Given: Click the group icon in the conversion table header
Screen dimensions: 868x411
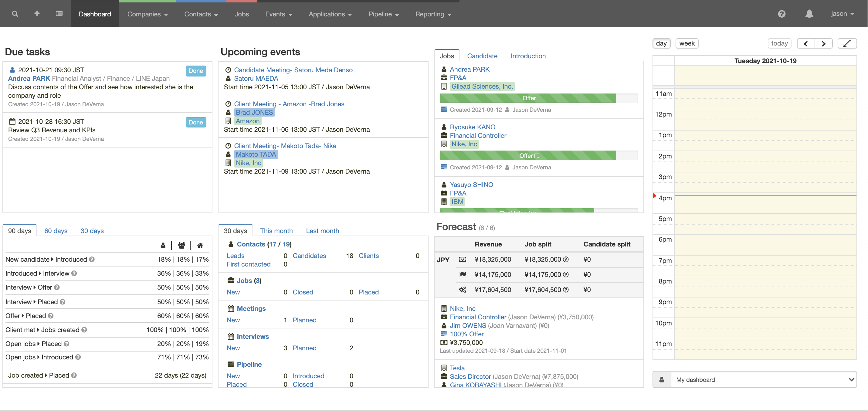Looking at the screenshot, I should [181, 245].
